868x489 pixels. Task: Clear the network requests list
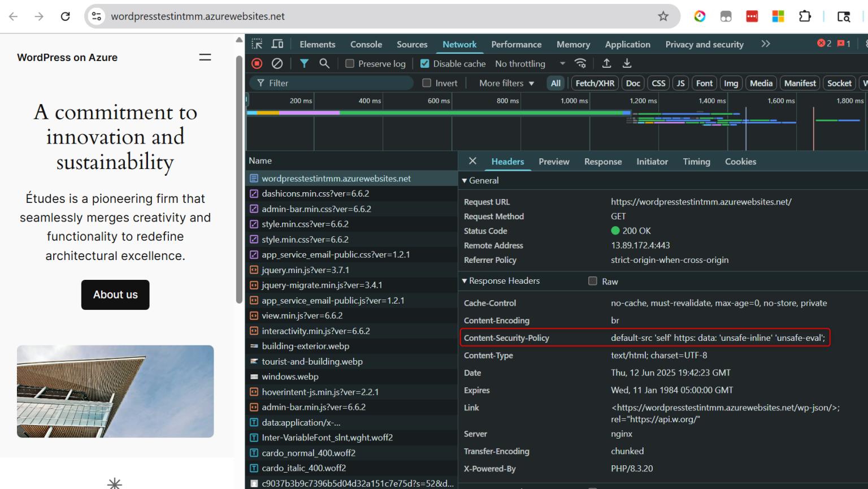[x=277, y=63]
